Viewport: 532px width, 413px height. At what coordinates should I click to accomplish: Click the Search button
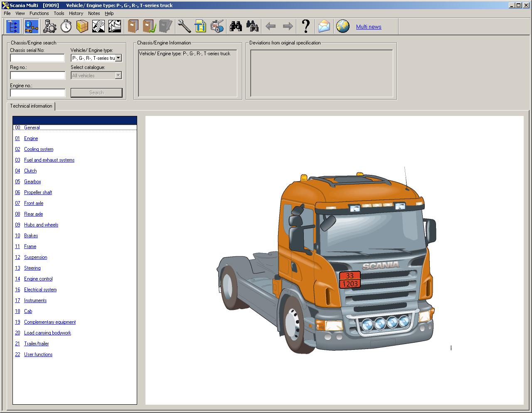[96, 93]
